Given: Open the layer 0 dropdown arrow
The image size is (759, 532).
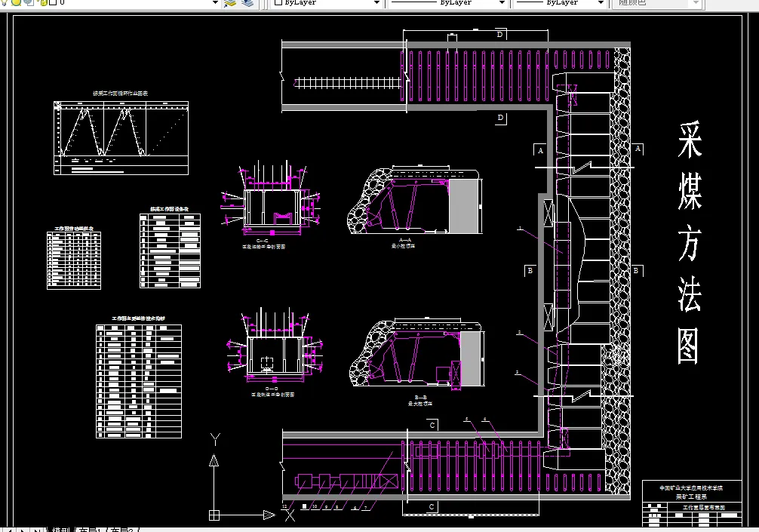Looking at the screenshot, I should click(216, 3).
